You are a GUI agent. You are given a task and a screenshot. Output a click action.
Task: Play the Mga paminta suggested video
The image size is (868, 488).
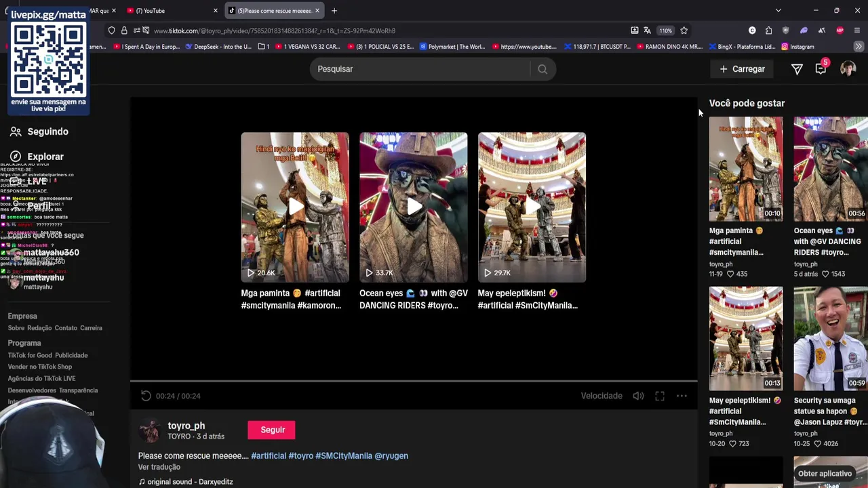(295, 207)
